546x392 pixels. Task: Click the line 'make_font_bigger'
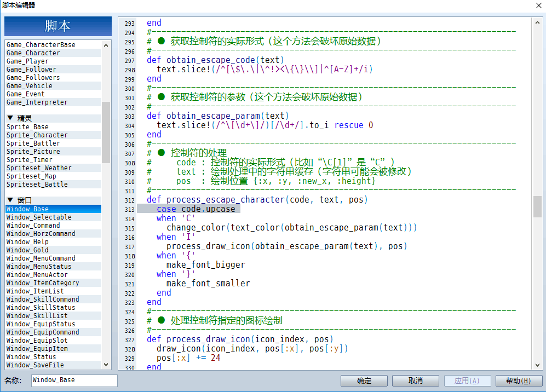coord(206,265)
